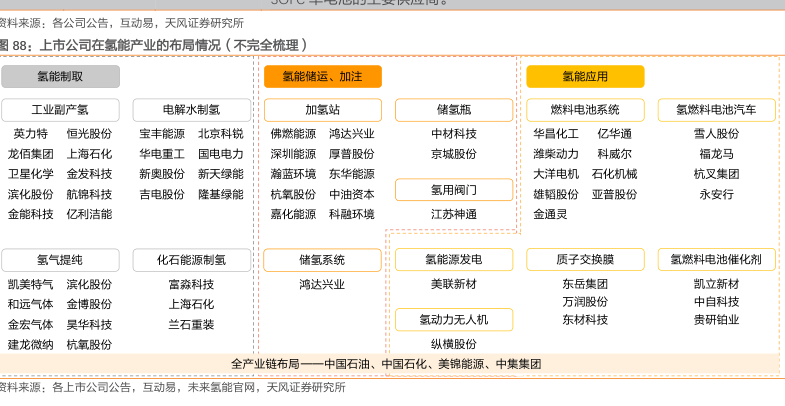
Task: Click company name 潍柴动力
Action: (x=556, y=154)
